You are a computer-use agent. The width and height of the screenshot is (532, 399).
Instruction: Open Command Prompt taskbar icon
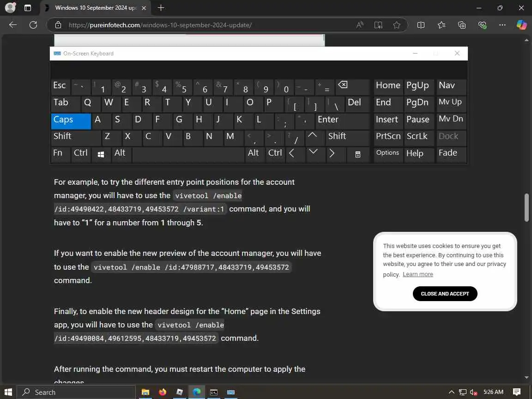pos(214,392)
